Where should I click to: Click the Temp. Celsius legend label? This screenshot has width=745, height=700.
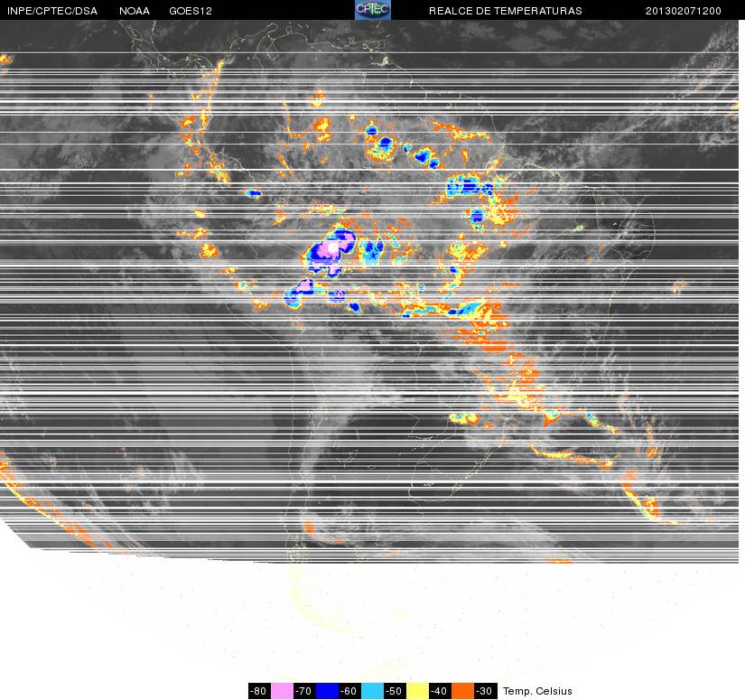coord(537,691)
